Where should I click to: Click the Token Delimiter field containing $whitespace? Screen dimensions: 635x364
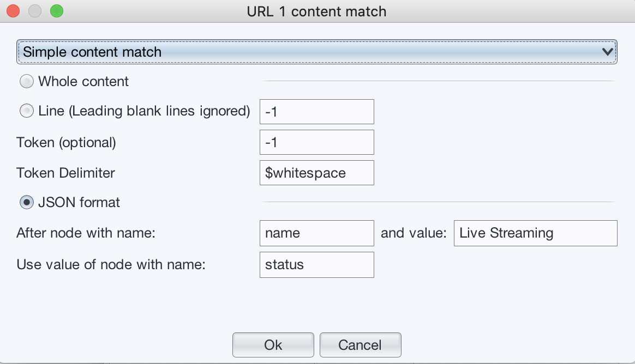(316, 173)
